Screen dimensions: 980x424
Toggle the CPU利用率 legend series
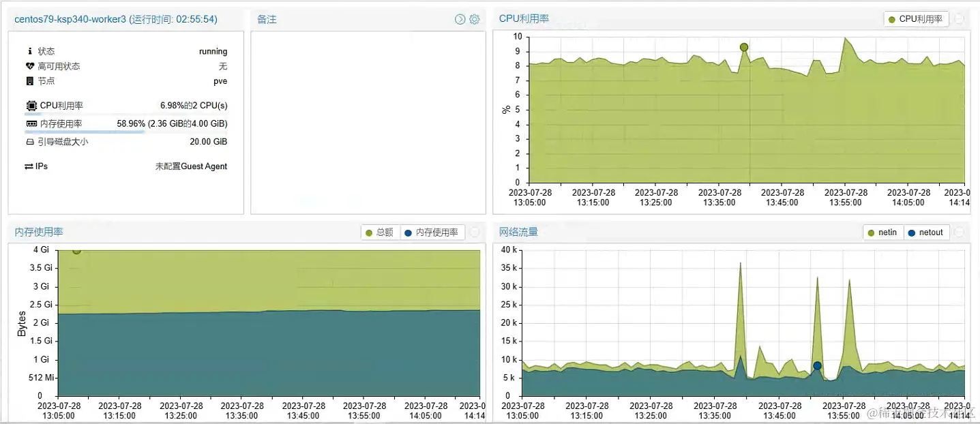click(x=916, y=19)
